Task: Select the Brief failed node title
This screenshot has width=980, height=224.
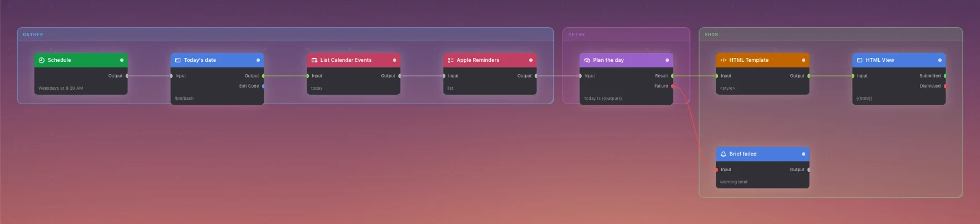Action: pyautogui.click(x=743, y=154)
